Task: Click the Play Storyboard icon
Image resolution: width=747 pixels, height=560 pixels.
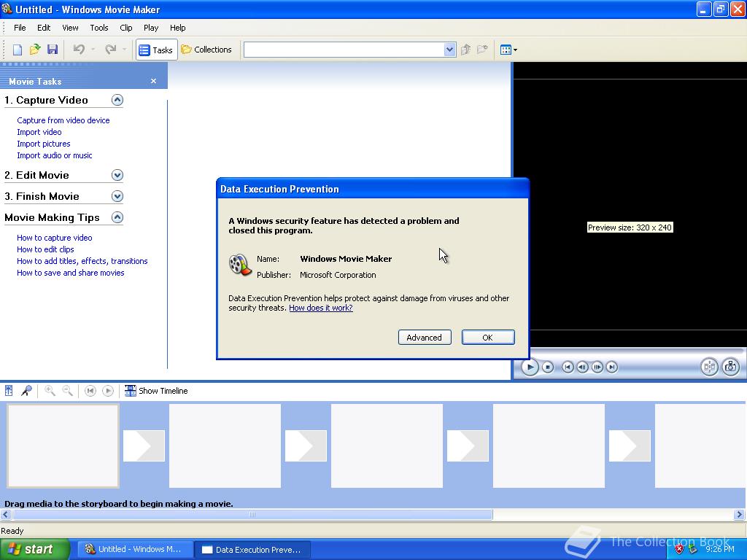Action: [108, 391]
